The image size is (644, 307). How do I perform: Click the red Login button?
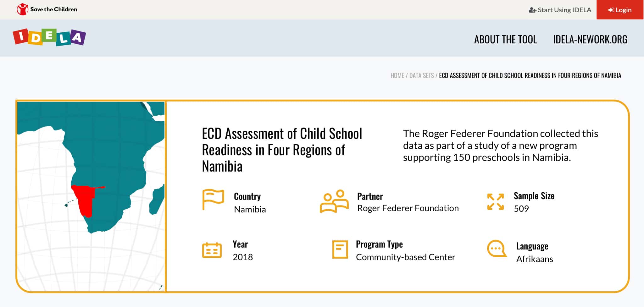[620, 10]
